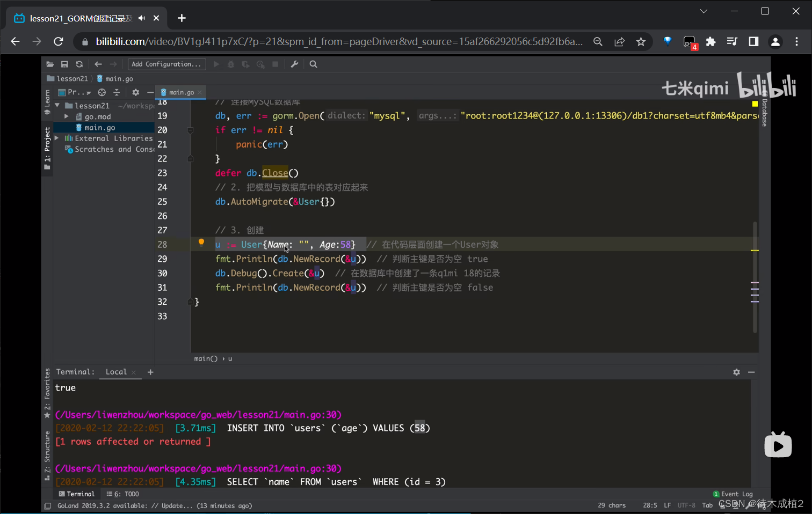Image resolution: width=812 pixels, height=514 pixels.
Task: Select the Local terminal tab
Action: point(116,372)
